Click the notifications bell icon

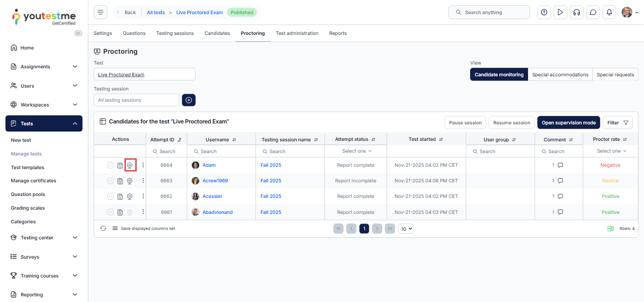click(x=609, y=12)
